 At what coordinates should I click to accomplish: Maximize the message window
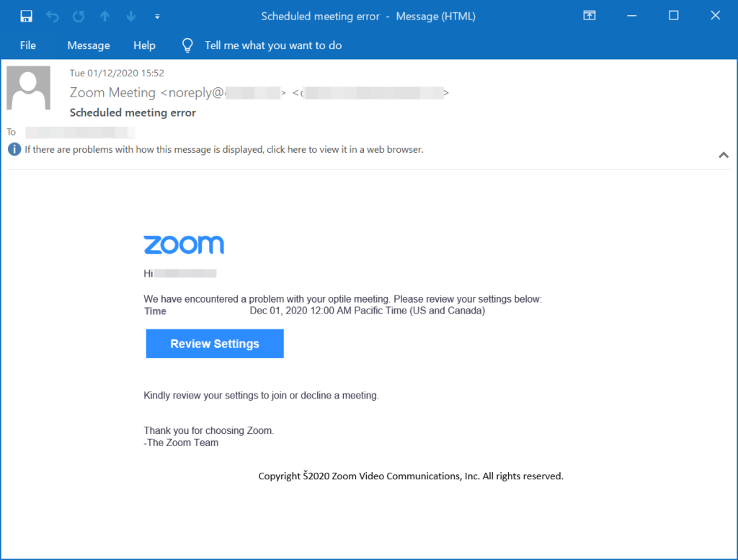click(674, 16)
